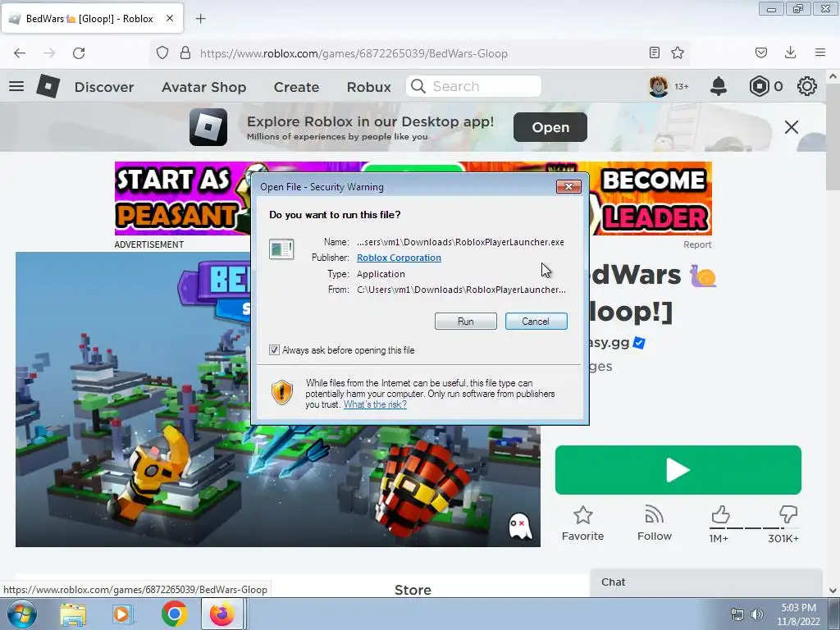Viewport: 840px width, 630px height.
Task: Open the Avatar Shop menu item
Action: (x=204, y=87)
